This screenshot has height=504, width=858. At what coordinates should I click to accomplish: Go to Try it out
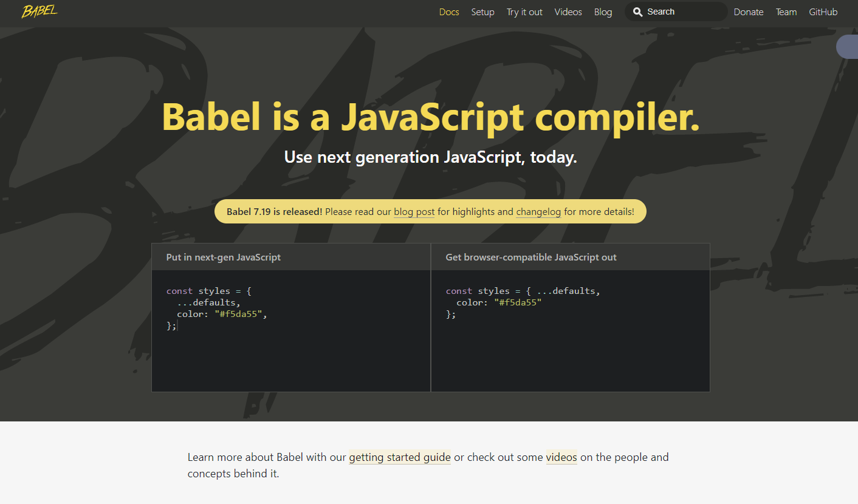(524, 12)
